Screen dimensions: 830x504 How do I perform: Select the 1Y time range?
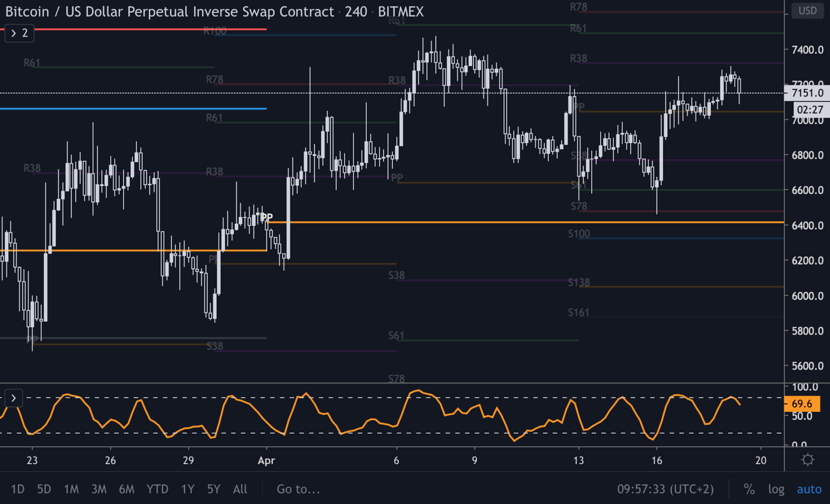[187, 489]
